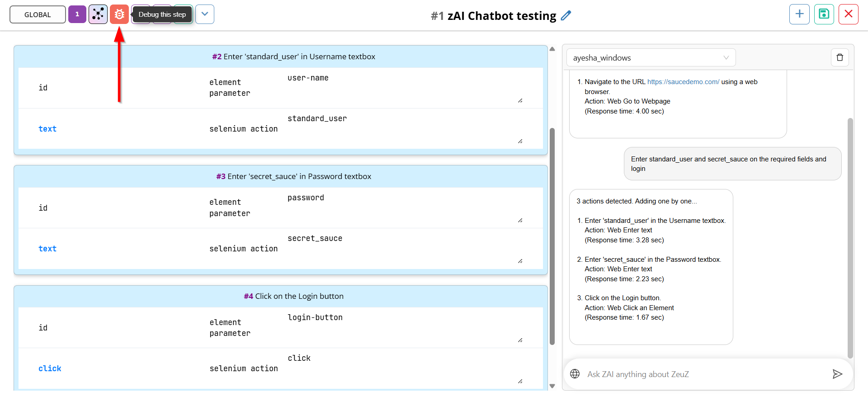Viewport: 868px width, 406px height.
Task: Click the chat panel vertical scrollbar
Action: [850, 238]
